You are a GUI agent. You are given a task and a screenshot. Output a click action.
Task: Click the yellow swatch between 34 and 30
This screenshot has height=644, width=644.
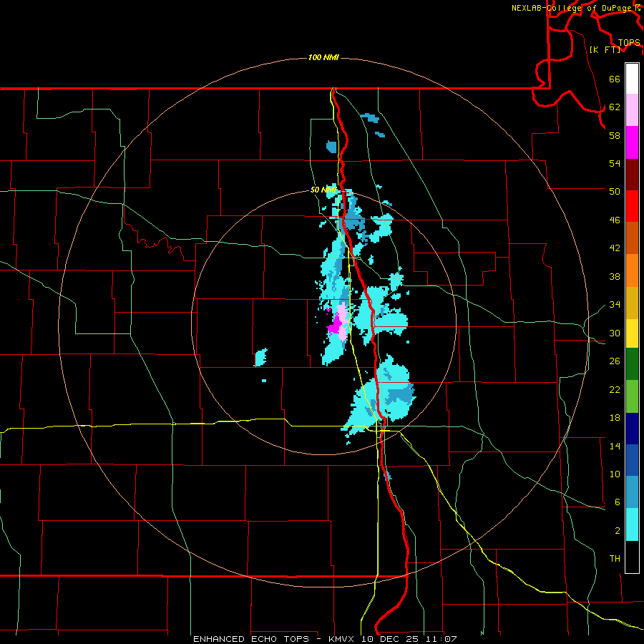(x=632, y=333)
